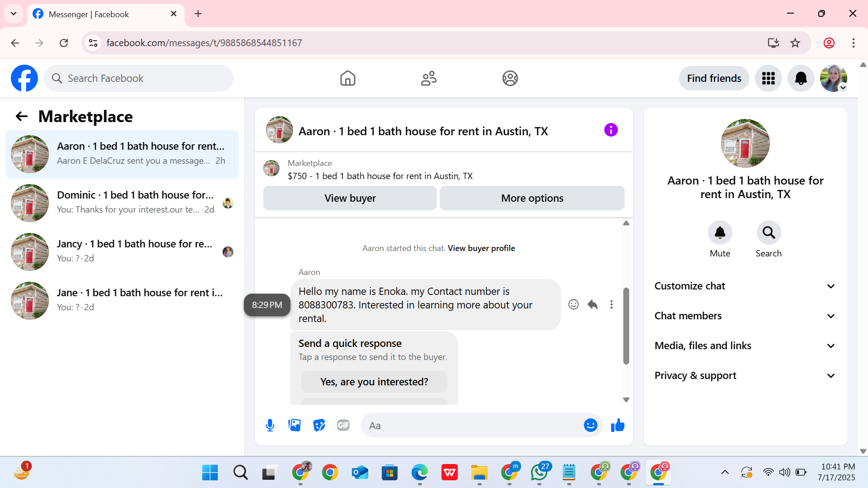Open the Home feed icon
This screenshot has width=868, height=488.
(347, 78)
